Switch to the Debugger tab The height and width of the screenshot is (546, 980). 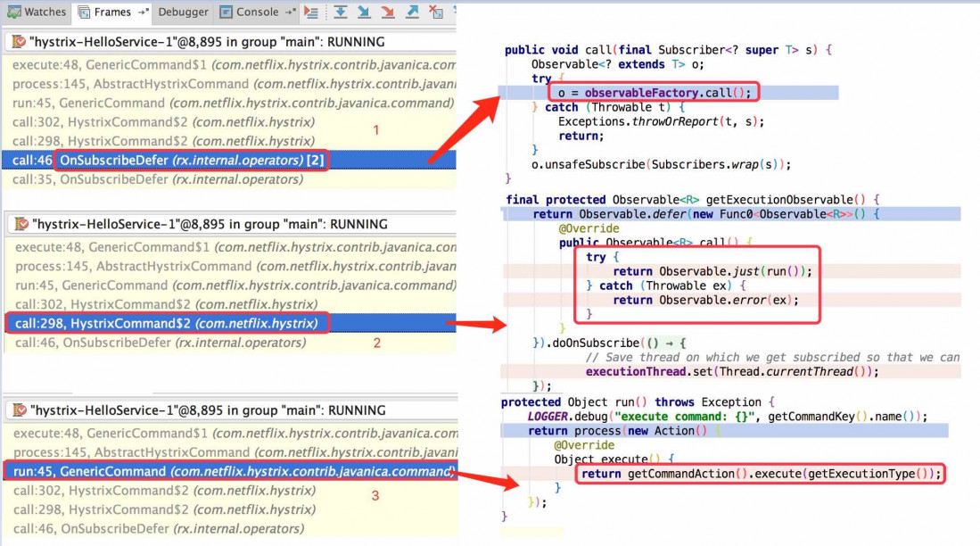tap(182, 12)
